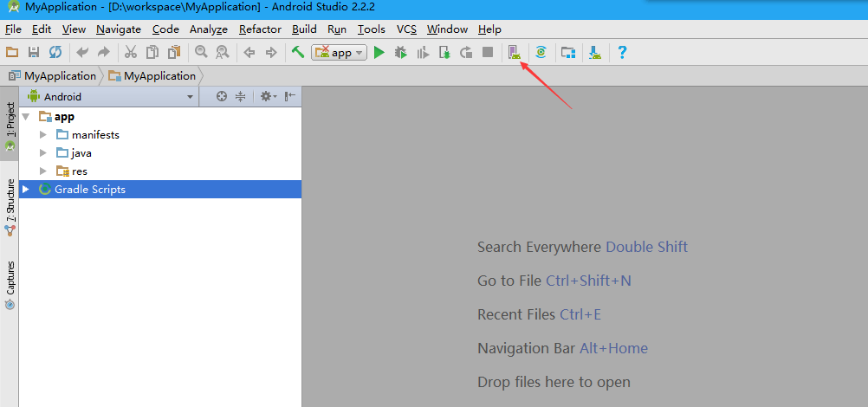Open the Android project view dropdown
Viewport: 868px width, 407px height.
(x=110, y=96)
